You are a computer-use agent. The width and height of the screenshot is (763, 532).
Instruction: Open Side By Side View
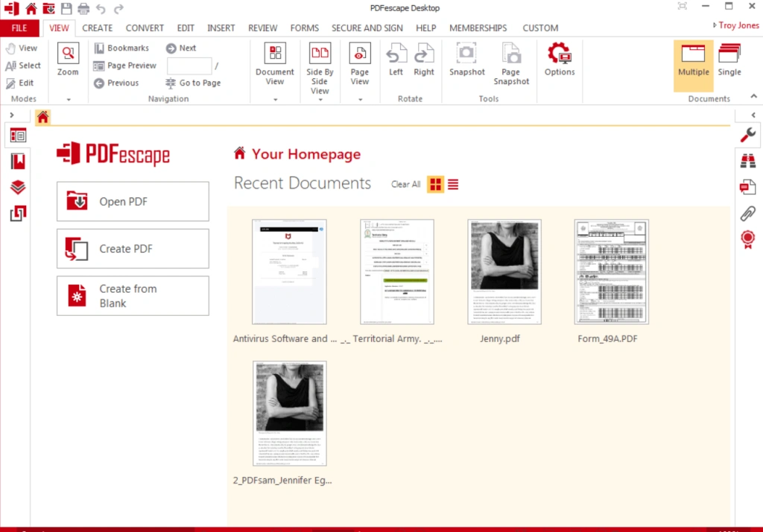point(320,68)
